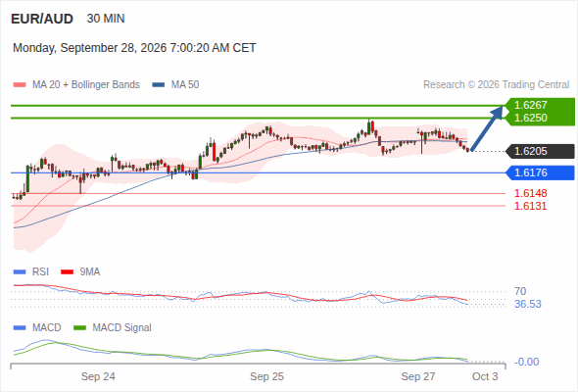Click the Oct 3 date axis label
This screenshot has height=392, width=578.
click(485, 376)
